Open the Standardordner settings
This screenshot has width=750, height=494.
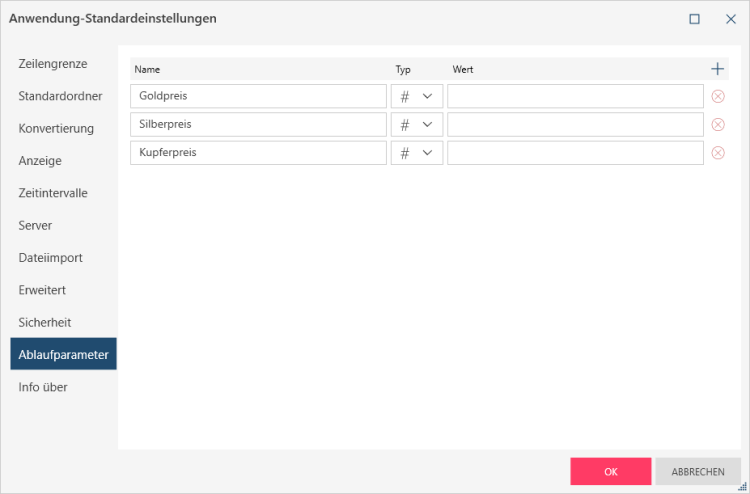tap(59, 96)
